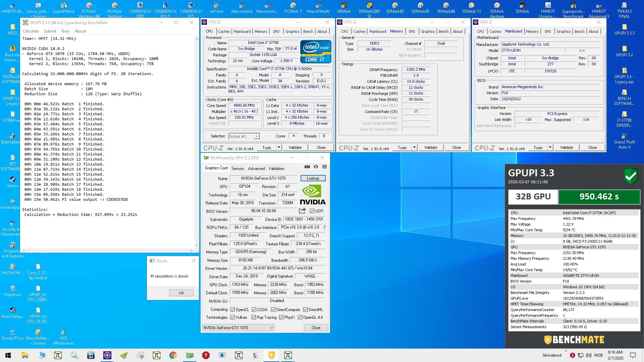Click the GPU-Z screenshot camera icon
Viewport: 644px width, 362px height.
[x=307, y=167]
